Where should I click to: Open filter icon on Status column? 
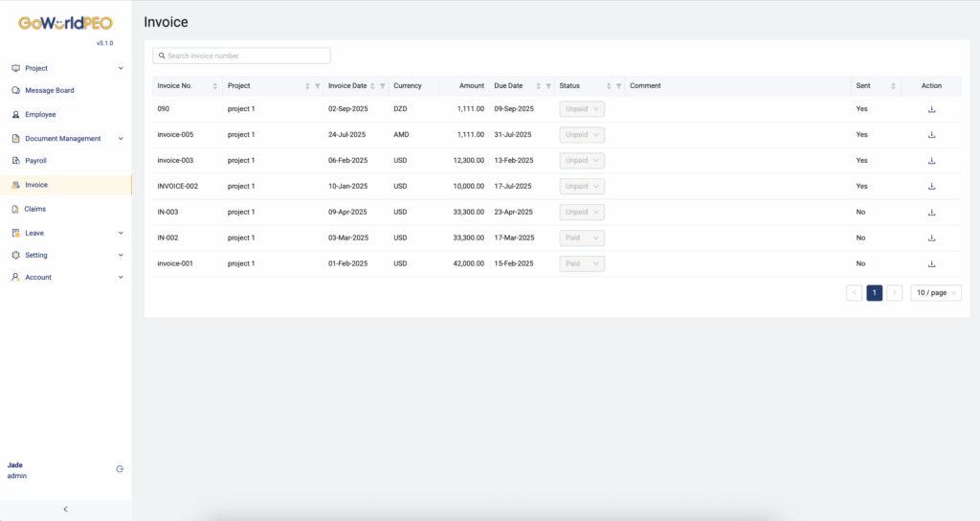tap(618, 86)
